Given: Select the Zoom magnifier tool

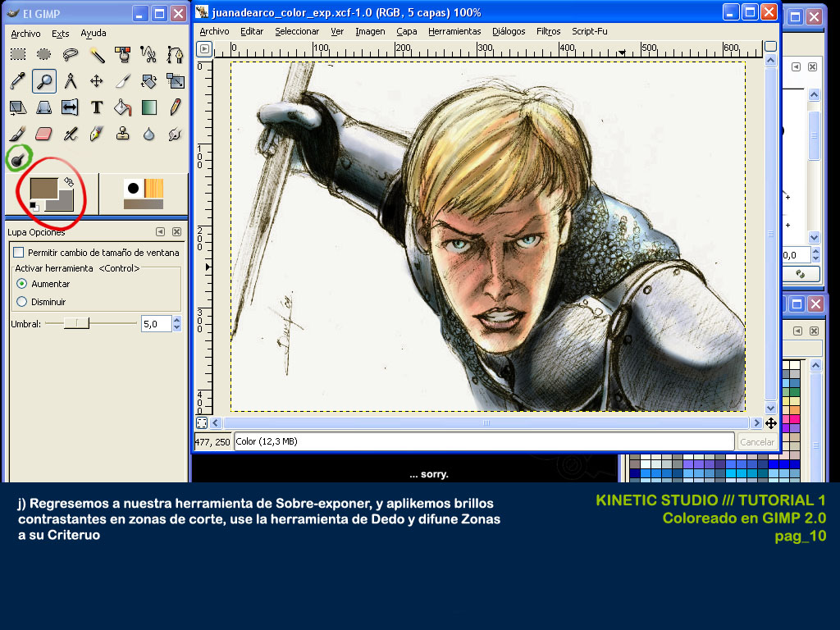Looking at the screenshot, I should point(44,81).
